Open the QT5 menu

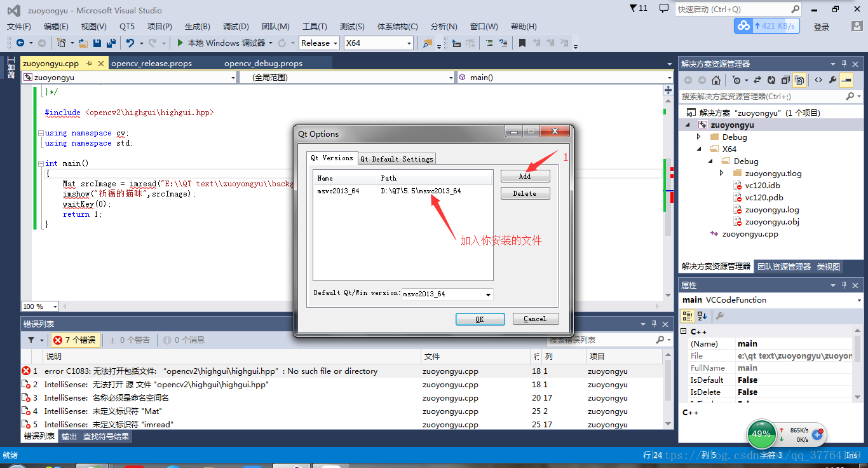pyautogui.click(x=127, y=26)
